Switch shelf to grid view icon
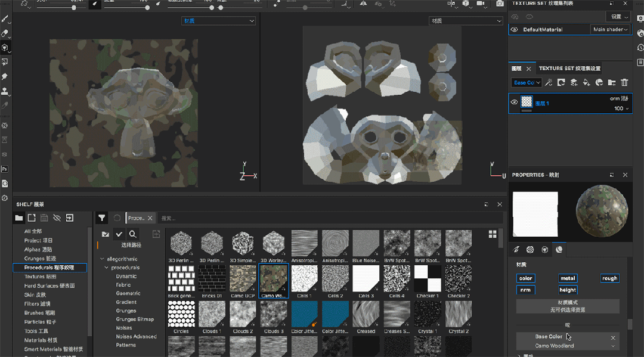 tap(493, 234)
